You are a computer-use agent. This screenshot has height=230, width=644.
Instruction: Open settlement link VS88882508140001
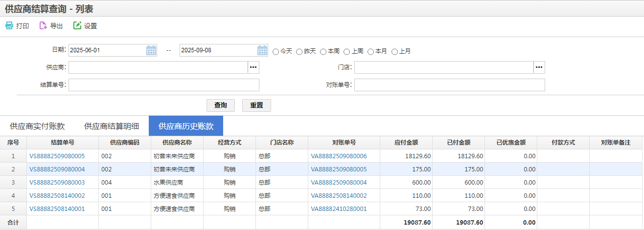pyautogui.click(x=57, y=209)
